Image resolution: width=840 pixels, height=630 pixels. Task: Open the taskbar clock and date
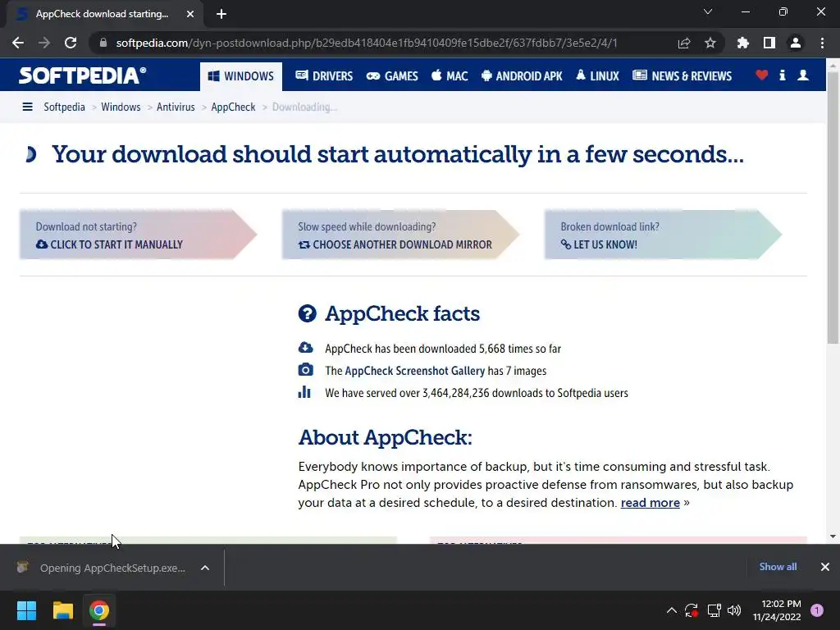point(777,610)
